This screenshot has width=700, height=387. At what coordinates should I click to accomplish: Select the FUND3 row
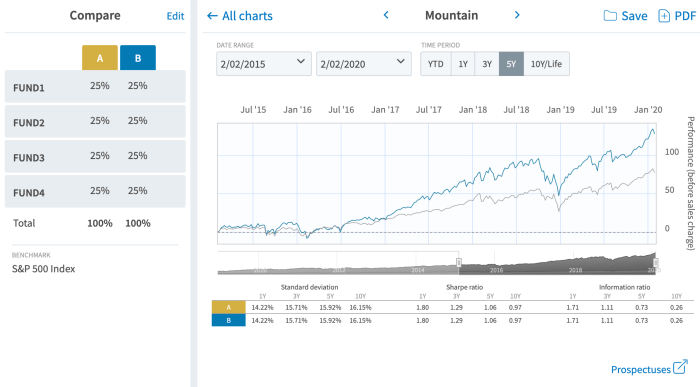[x=95, y=157]
